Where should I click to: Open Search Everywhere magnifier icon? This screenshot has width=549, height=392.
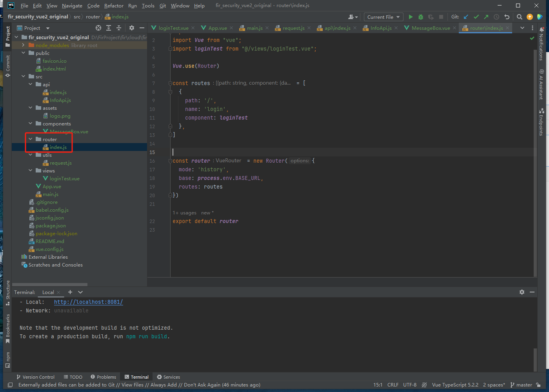[x=520, y=17]
